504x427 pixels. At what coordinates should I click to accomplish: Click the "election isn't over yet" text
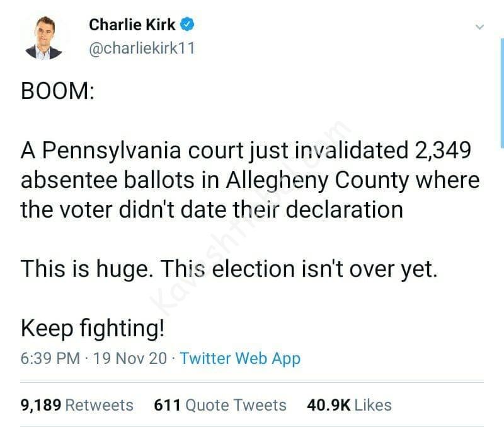tap(324, 269)
